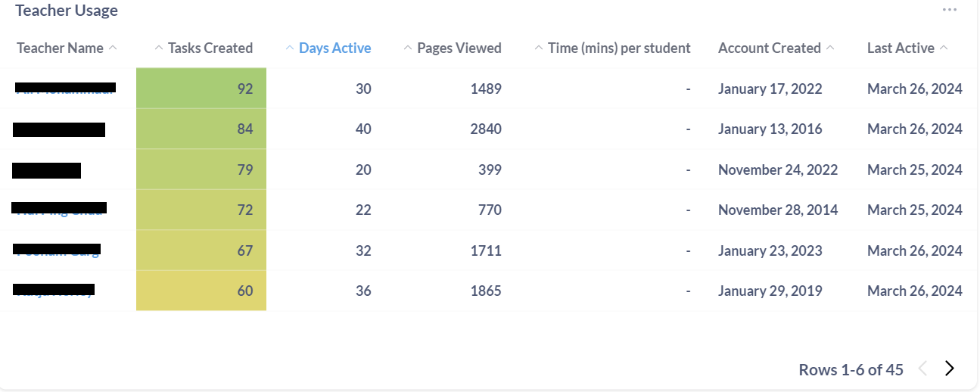This screenshot has height=392, width=980.
Task: Open Account Created header menu
Action: 769,48
